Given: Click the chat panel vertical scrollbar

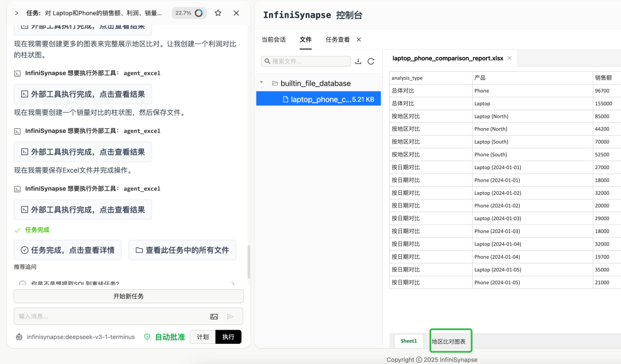Looking at the screenshot, I should click(x=249, y=262).
